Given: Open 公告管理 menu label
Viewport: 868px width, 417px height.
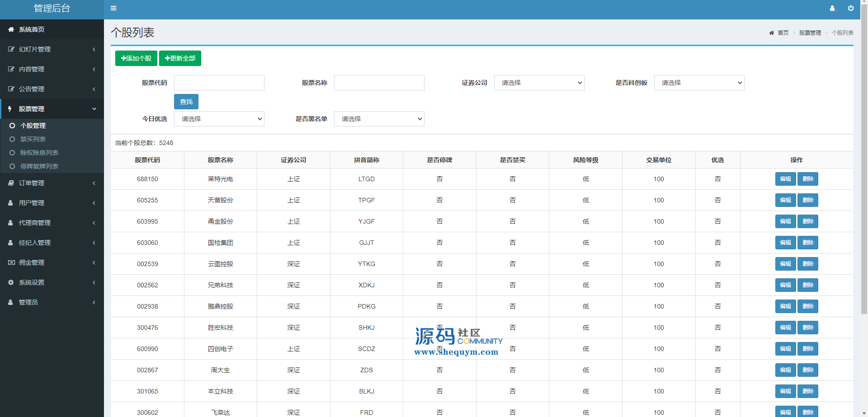Looking at the screenshot, I should 32,89.
